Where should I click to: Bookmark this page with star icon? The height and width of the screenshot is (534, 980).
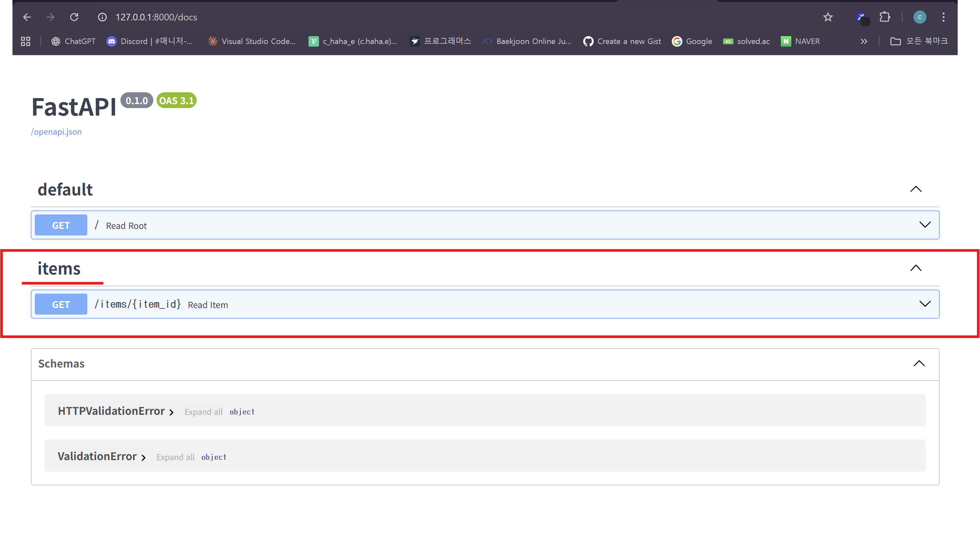(x=828, y=17)
